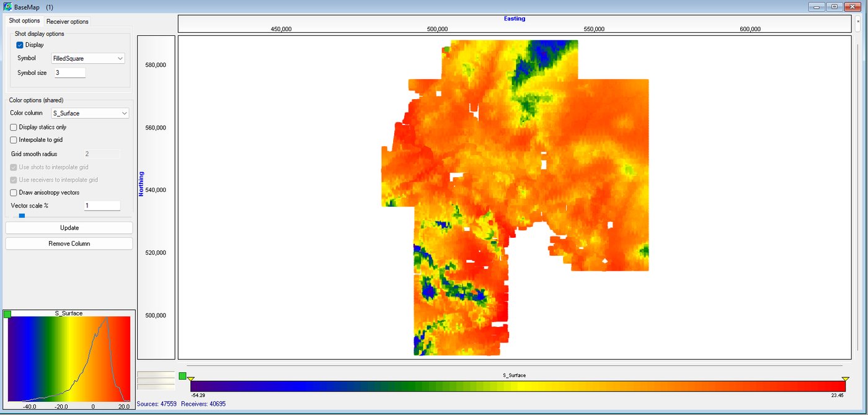The height and width of the screenshot is (415, 868).
Task: Click green square on S_Surface histogram panel
Action: pyautogui.click(x=7, y=314)
